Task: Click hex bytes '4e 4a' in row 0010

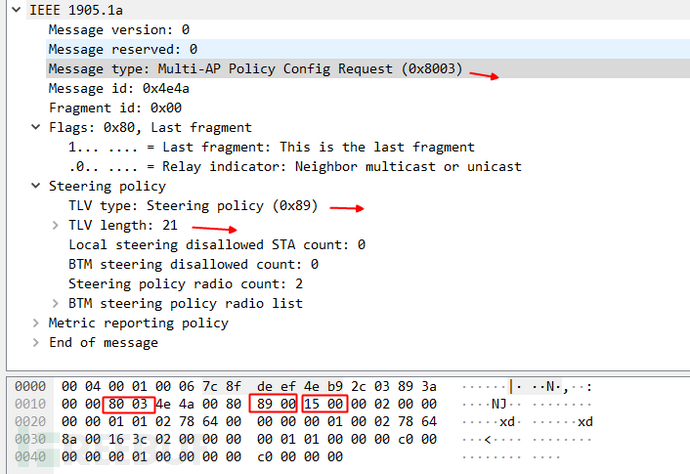Action: [x=174, y=404]
